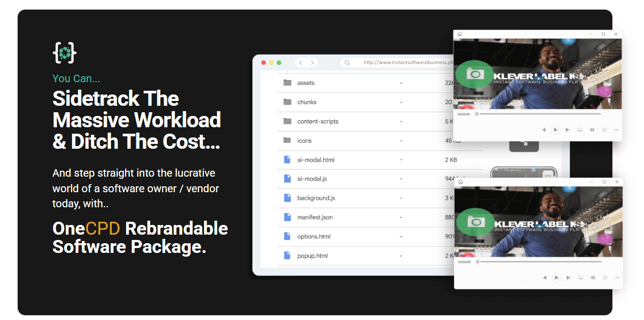Viewport: 644px width, 320px height.
Task: Open the icons folder name
Action: pyautogui.click(x=304, y=141)
